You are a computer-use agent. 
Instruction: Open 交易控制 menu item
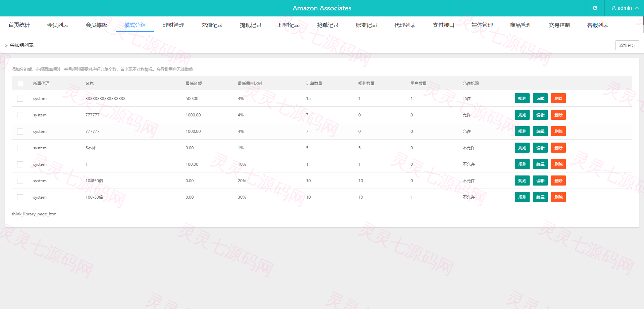[x=559, y=25]
